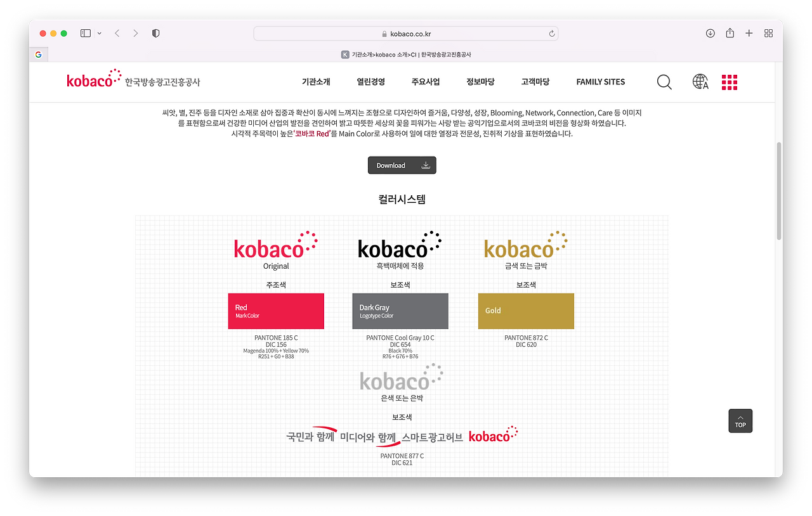
Task: Toggle the Safari sidebar icon
Action: [85, 32]
